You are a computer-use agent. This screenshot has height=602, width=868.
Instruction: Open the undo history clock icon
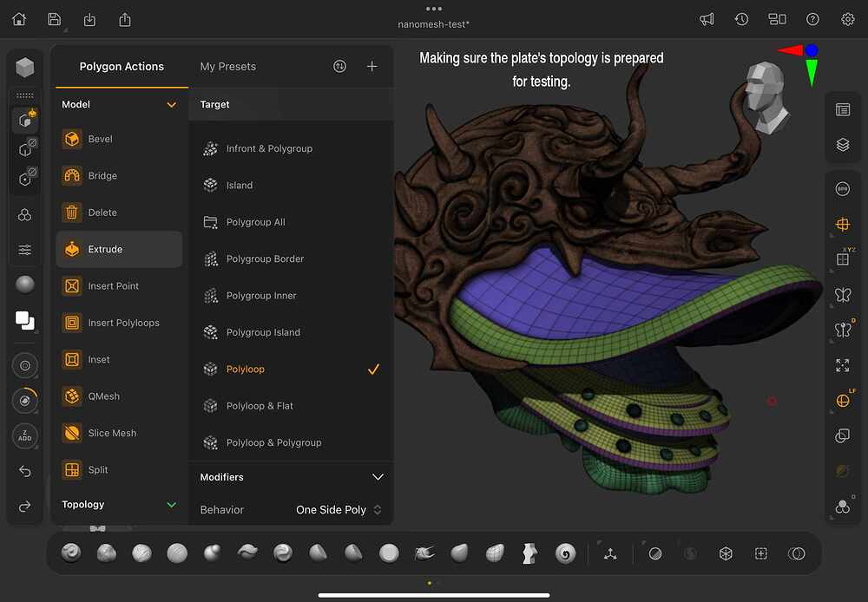tap(742, 19)
